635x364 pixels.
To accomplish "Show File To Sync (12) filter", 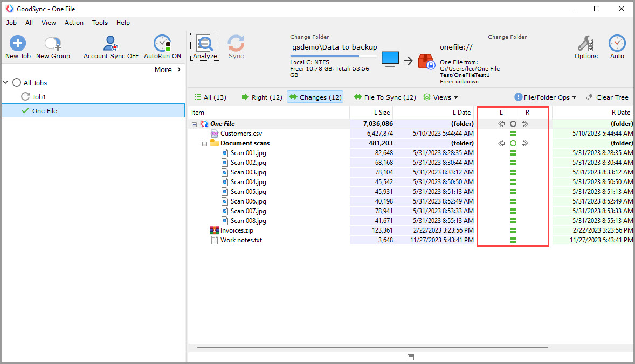I will (x=385, y=97).
